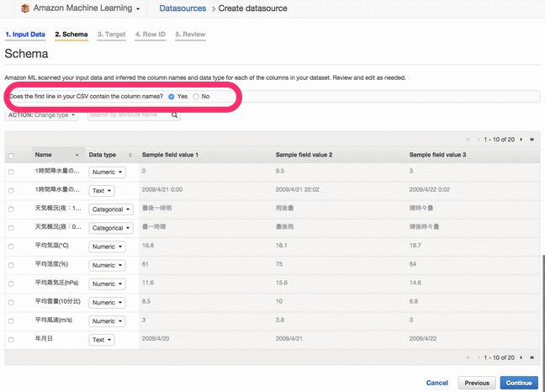This screenshot has width=545, height=392.
Task: Check the row for 平均蒸気圧(hPa)
Action: pyautogui.click(x=11, y=284)
